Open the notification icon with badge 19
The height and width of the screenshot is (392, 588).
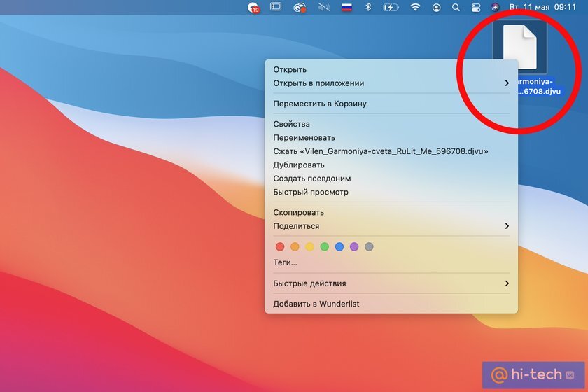(253, 7)
